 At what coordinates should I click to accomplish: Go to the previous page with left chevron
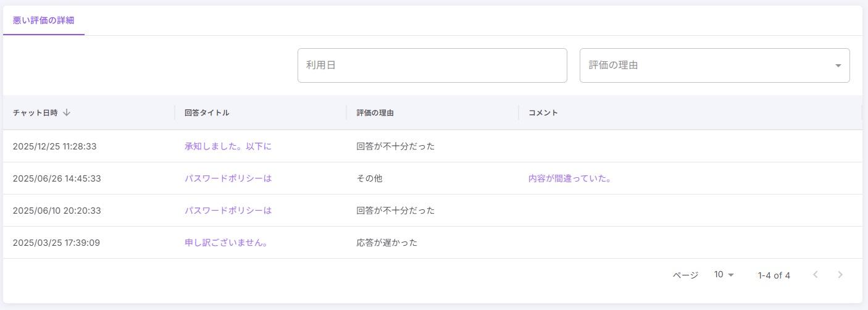(816, 275)
